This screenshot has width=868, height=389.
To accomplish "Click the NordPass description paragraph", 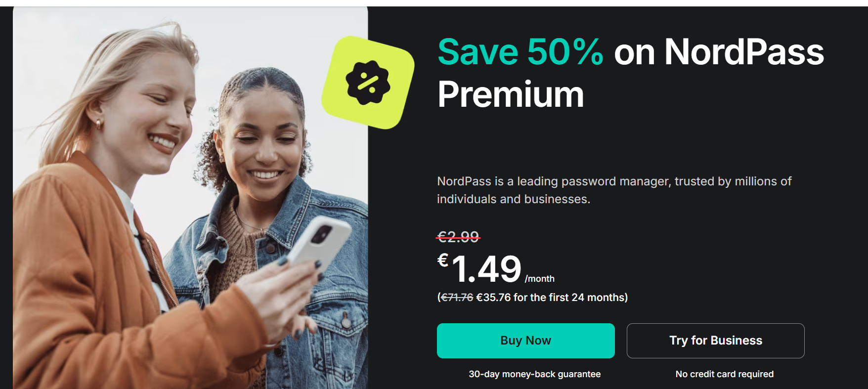I will 614,190.
